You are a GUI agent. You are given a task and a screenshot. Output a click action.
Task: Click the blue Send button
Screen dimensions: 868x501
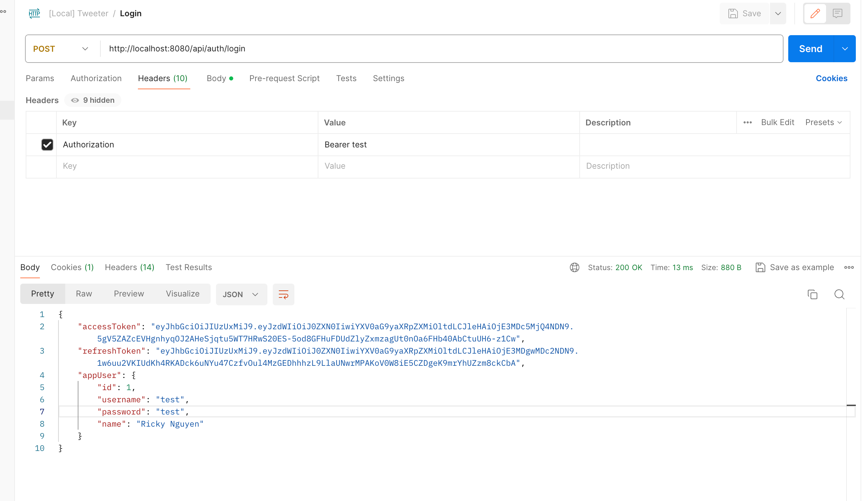click(810, 49)
